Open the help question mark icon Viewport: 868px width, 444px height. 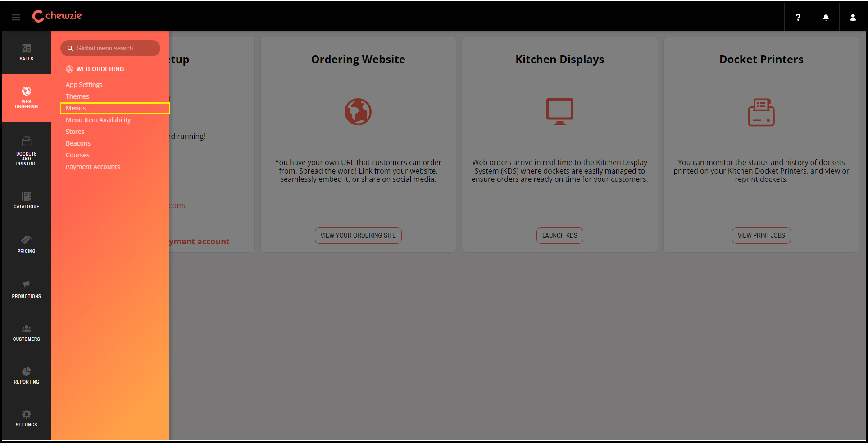(798, 17)
